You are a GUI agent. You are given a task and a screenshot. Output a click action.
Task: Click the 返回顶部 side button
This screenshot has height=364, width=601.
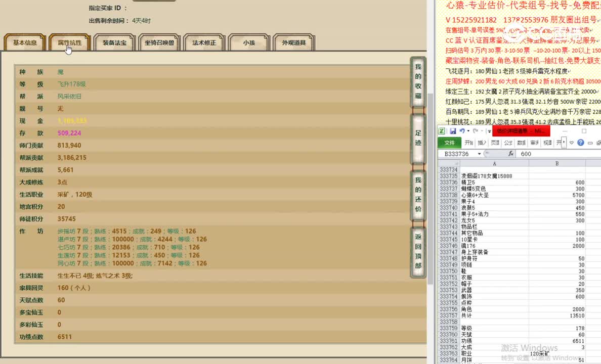pos(418,251)
